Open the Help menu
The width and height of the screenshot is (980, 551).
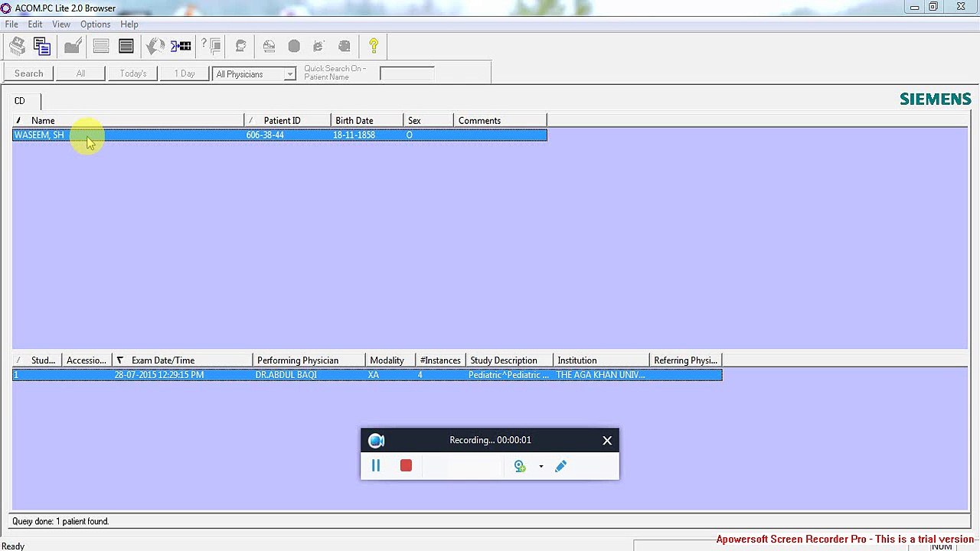pos(129,24)
